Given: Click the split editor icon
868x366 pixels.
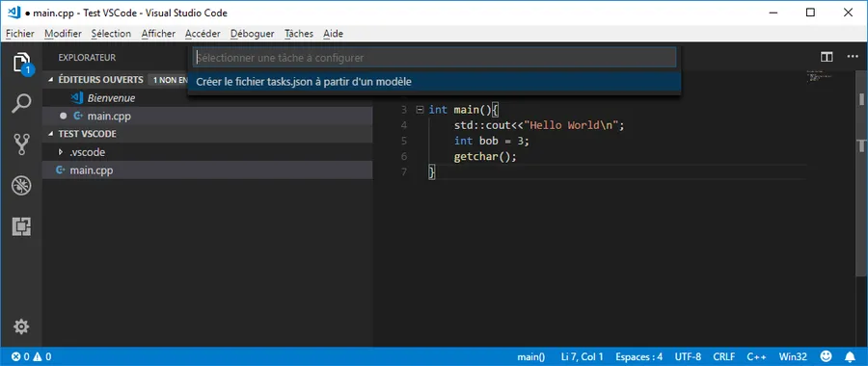Looking at the screenshot, I should click(x=827, y=57).
